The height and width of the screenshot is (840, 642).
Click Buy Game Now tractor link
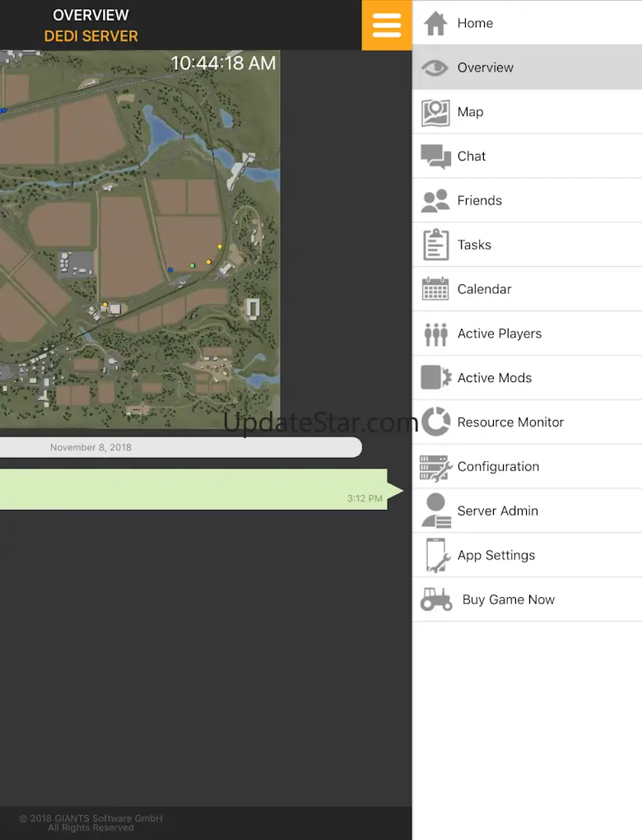527,600
